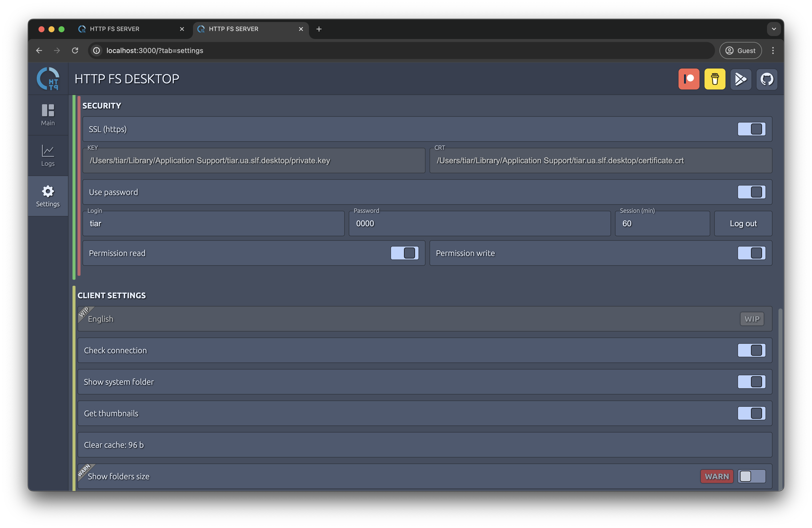
Task: Toggle the Show system folder switch
Action: (751, 382)
